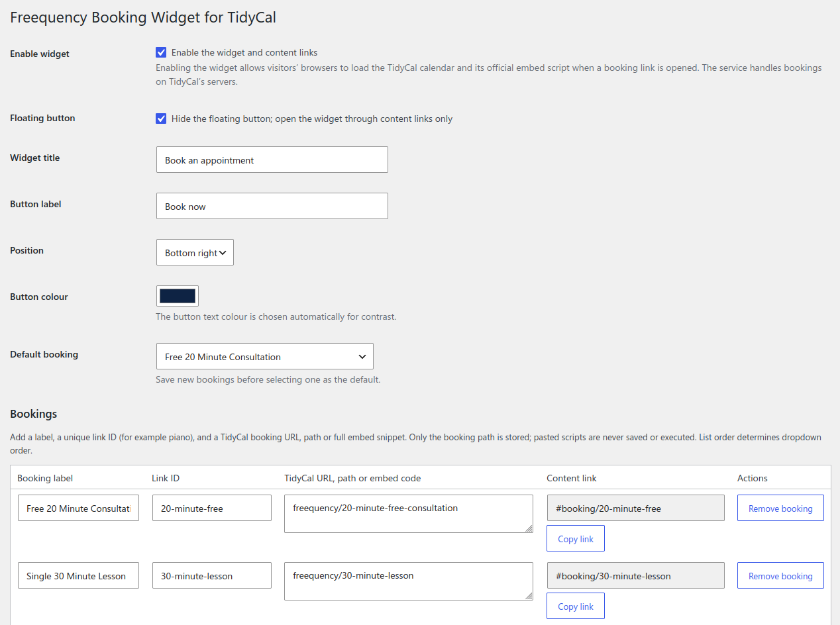
Task: Click the 'button text colour is chosen automatically' note
Action: (x=276, y=316)
